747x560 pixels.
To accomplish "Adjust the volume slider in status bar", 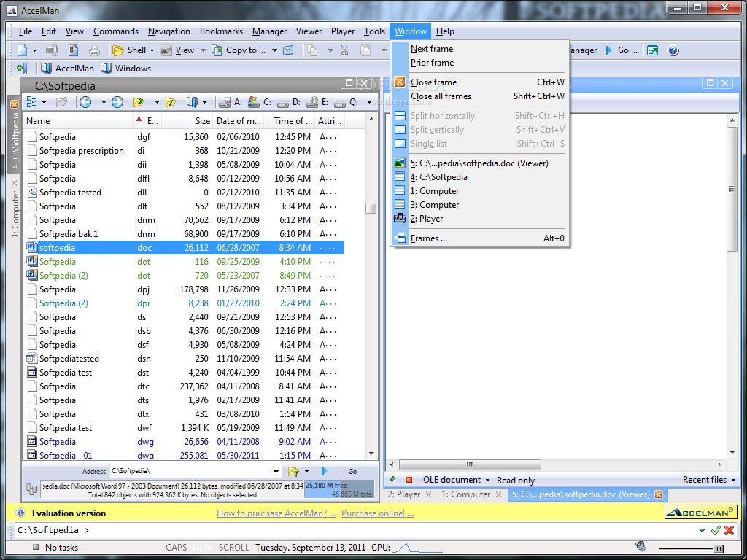I will click(719, 548).
